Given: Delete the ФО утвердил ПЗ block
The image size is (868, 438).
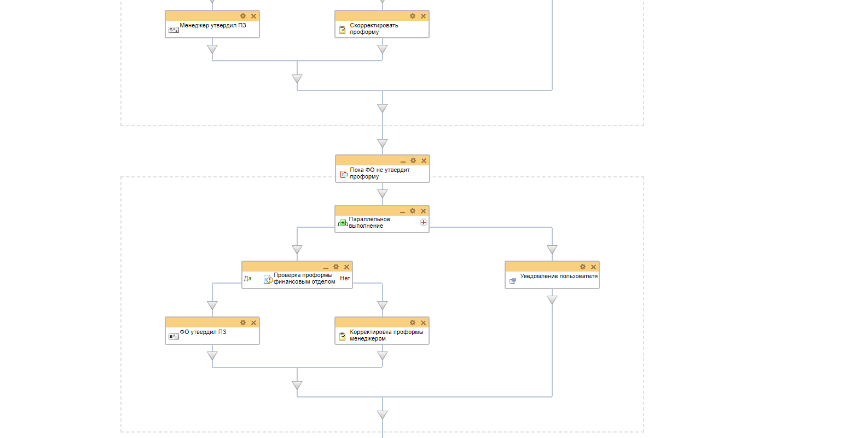Looking at the screenshot, I should (253, 322).
